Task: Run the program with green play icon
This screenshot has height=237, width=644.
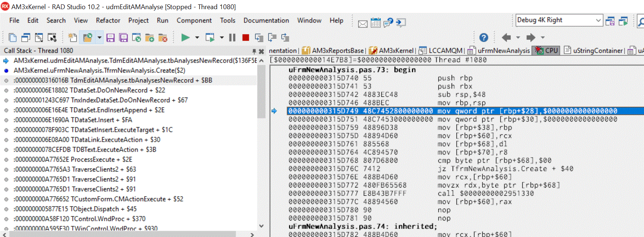Action: tap(185, 37)
